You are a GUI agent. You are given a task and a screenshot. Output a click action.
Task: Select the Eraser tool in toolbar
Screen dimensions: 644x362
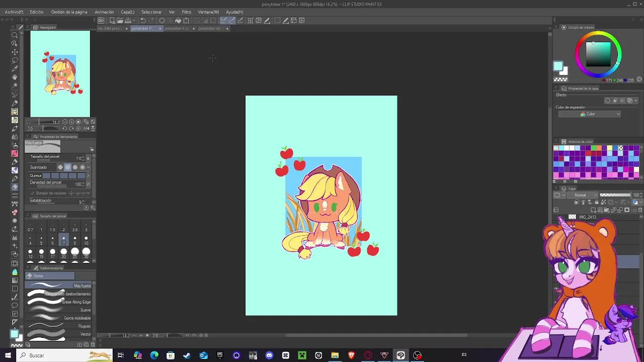(x=15, y=187)
